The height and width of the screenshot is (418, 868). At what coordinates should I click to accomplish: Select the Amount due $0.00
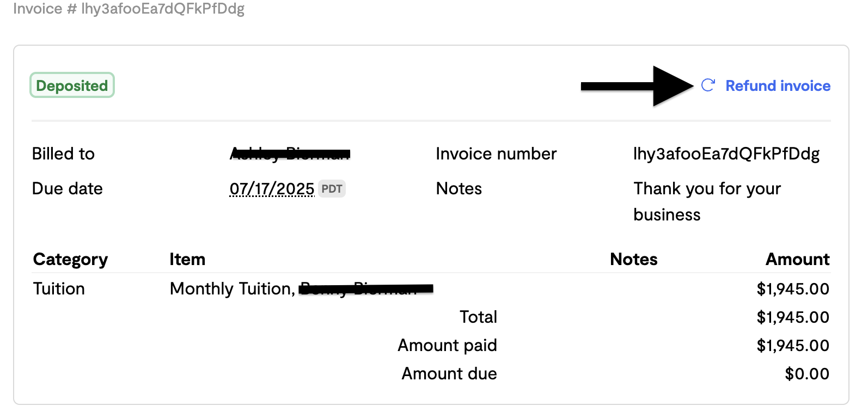click(x=806, y=373)
